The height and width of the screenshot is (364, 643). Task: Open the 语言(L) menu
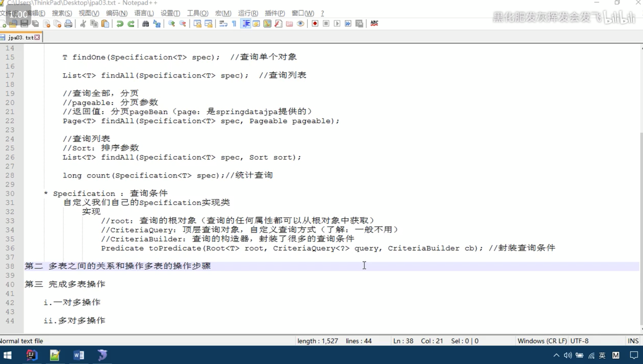point(144,13)
